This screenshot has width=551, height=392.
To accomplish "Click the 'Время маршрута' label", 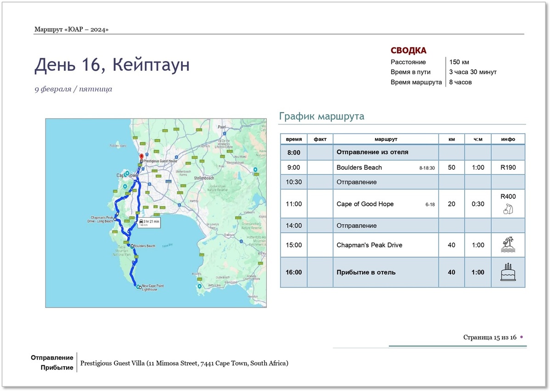I will click(416, 82).
